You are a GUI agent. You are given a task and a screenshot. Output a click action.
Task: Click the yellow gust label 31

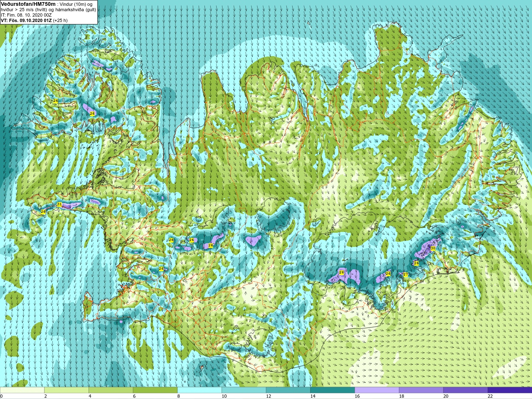(x=59, y=204)
